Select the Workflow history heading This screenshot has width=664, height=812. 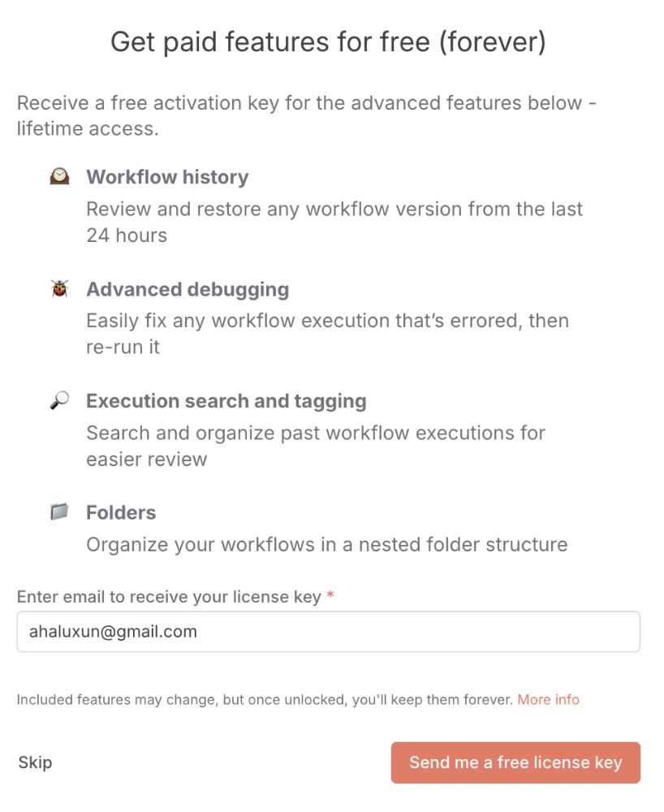click(x=167, y=177)
